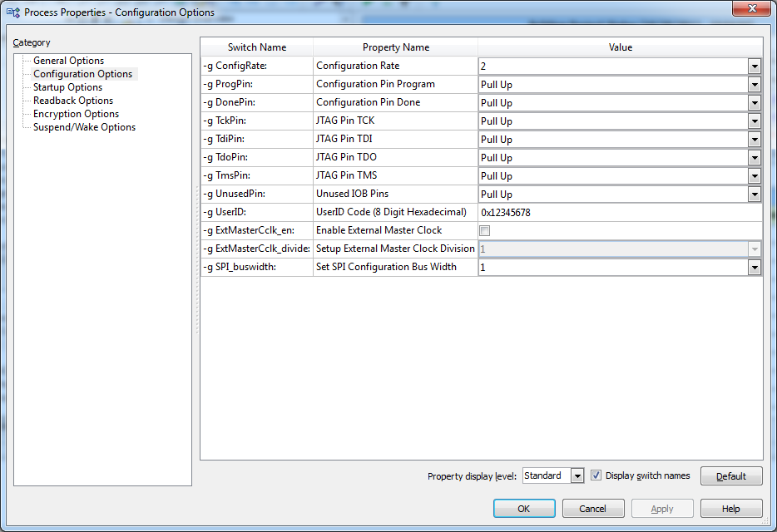Image resolution: width=777 pixels, height=532 pixels.
Task: Open Suspend/Wake Options category
Action: 84,127
